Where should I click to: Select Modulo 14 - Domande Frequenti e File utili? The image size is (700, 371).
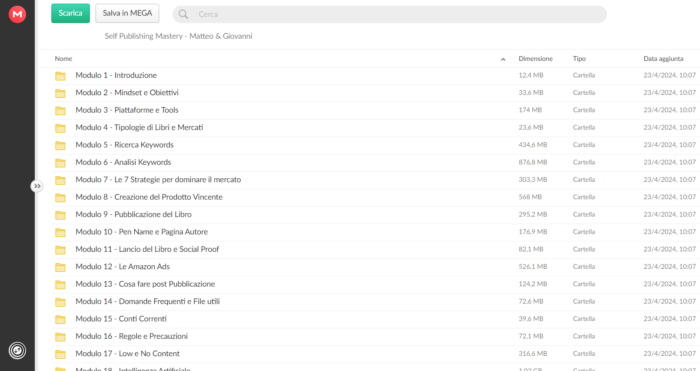tap(375, 301)
